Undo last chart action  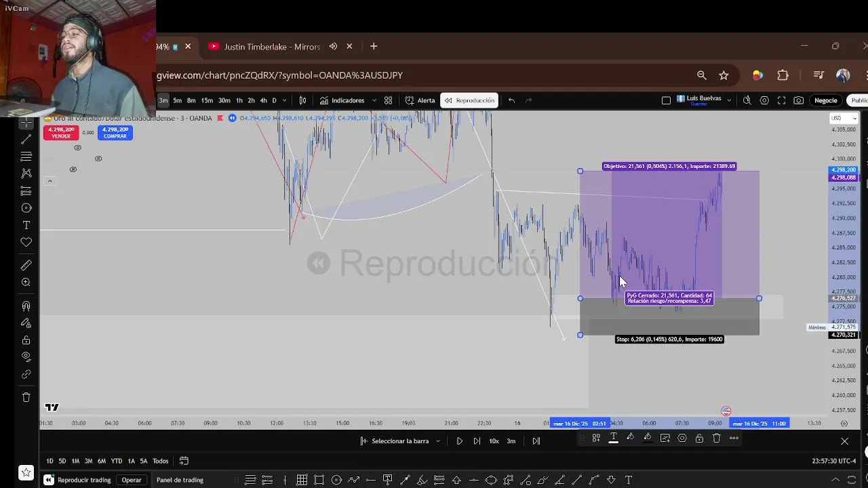[511, 100]
